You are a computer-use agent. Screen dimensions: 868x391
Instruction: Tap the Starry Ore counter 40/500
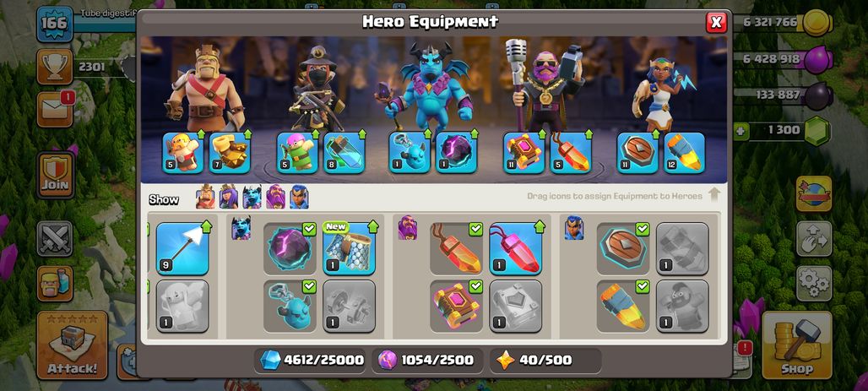click(x=545, y=361)
